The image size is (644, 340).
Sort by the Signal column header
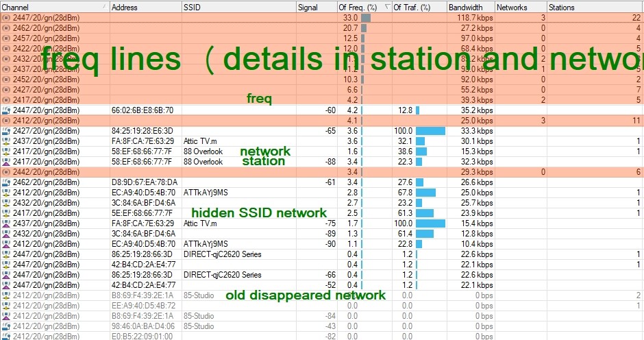point(317,7)
